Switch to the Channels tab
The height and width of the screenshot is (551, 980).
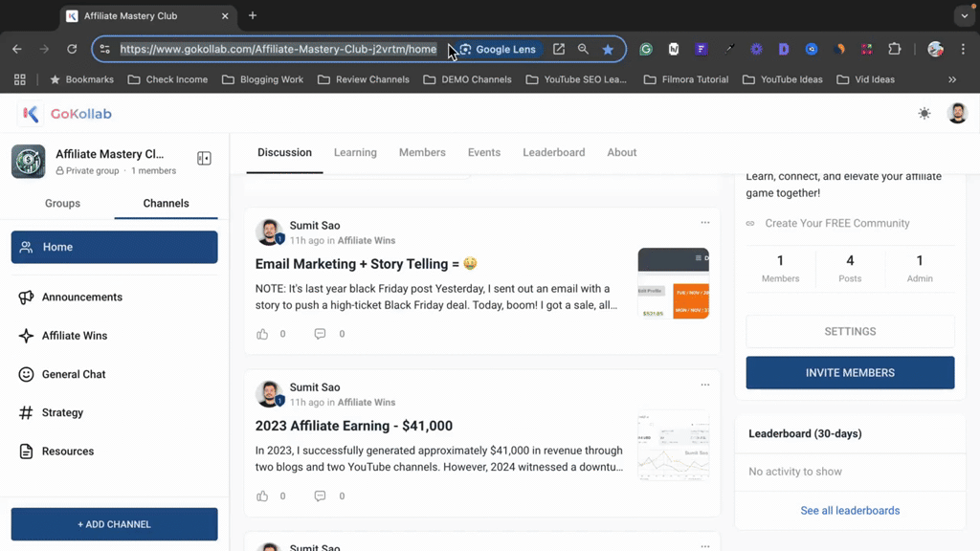[x=166, y=203]
